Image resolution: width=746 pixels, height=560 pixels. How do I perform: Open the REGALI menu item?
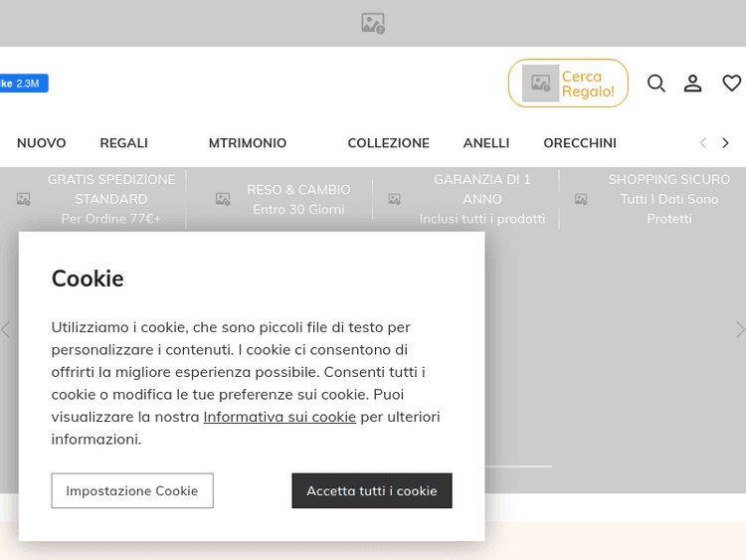[124, 143]
